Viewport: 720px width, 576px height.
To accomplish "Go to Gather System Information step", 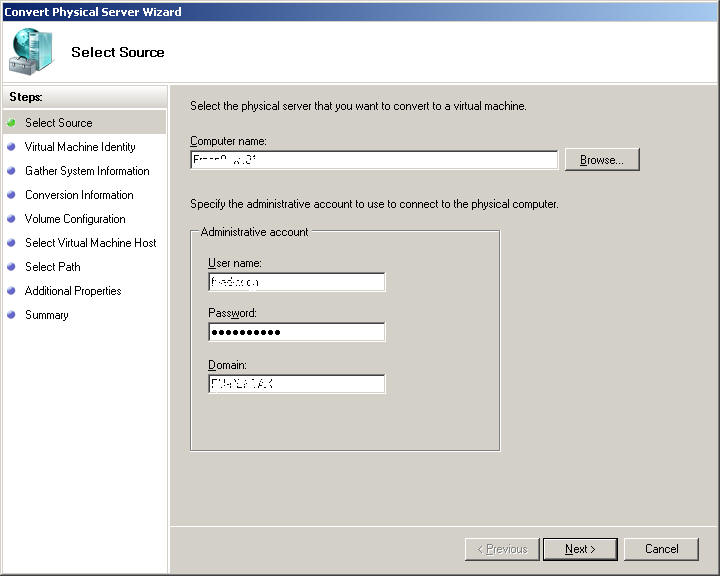I will tap(87, 171).
